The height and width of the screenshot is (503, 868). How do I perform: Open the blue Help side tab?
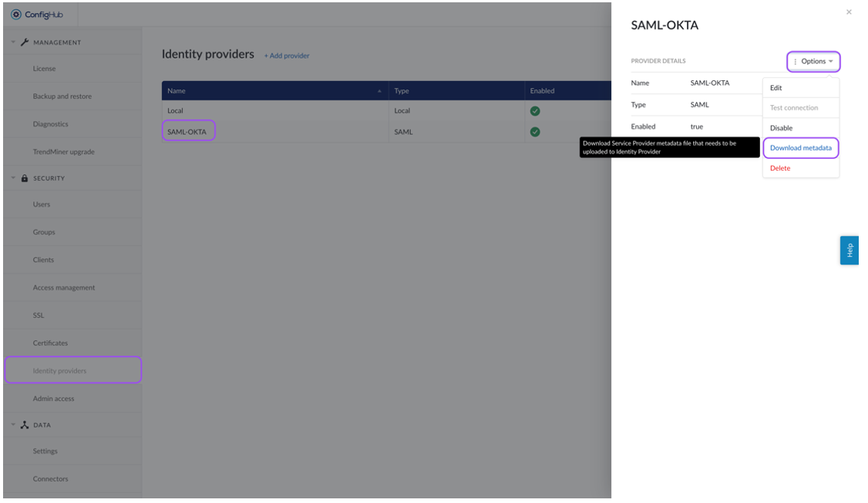click(x=849, y=251)
